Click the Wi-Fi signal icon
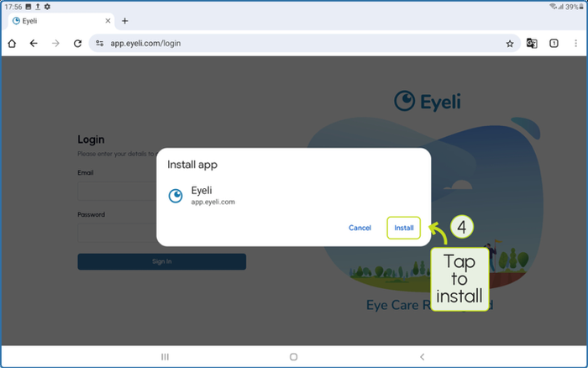 553,7
